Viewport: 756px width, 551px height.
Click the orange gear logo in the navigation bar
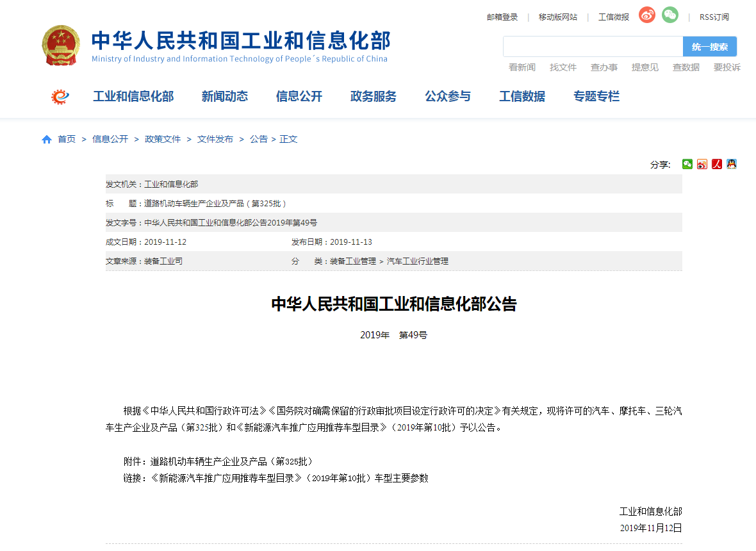(60, 97)
